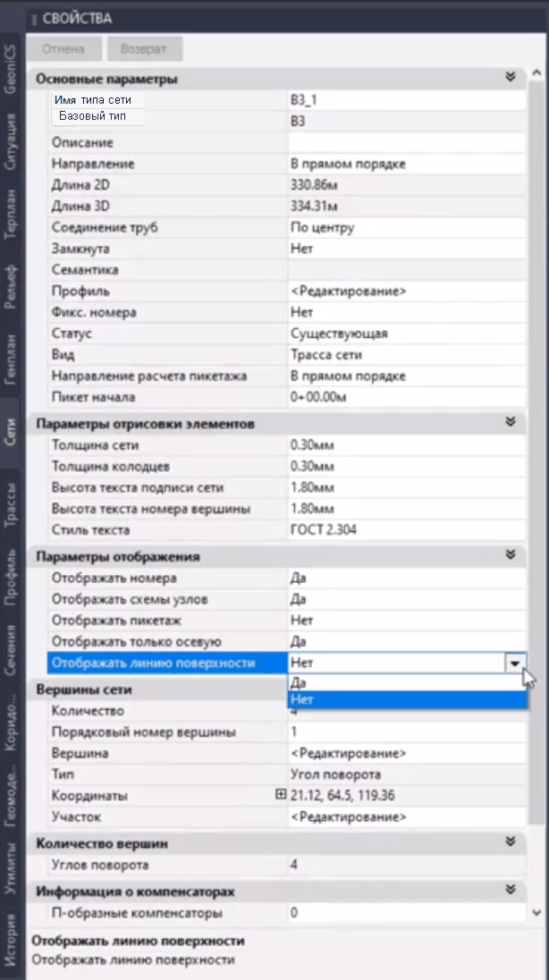Expand the Координаты plus icon

[281, 795]
